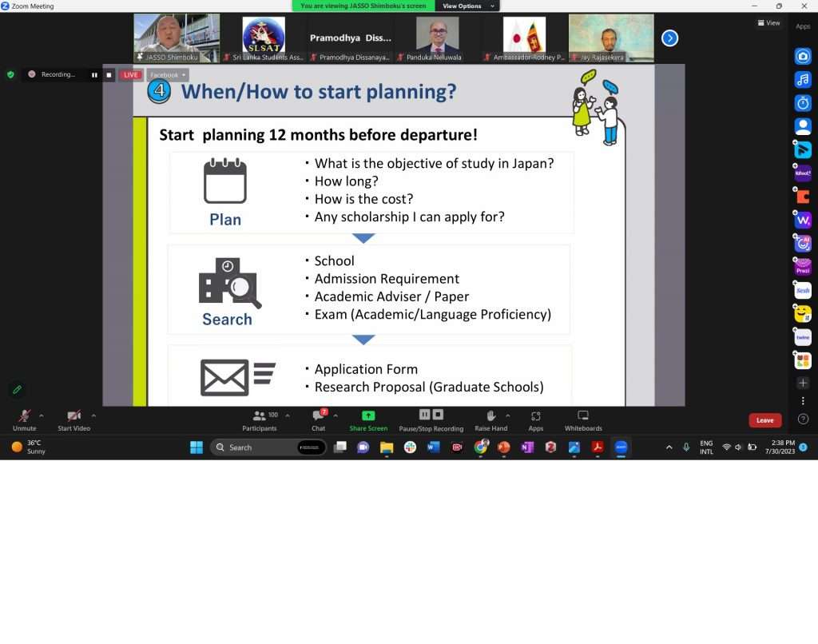Expand audio options arrow beside Unmute
The image size is (818, 644).
42,415
